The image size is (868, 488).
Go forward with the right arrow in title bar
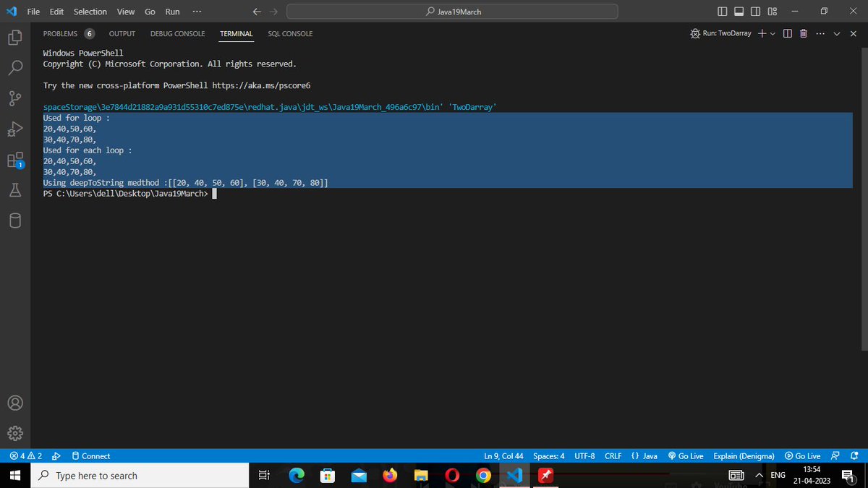click(x=273, y=12)
